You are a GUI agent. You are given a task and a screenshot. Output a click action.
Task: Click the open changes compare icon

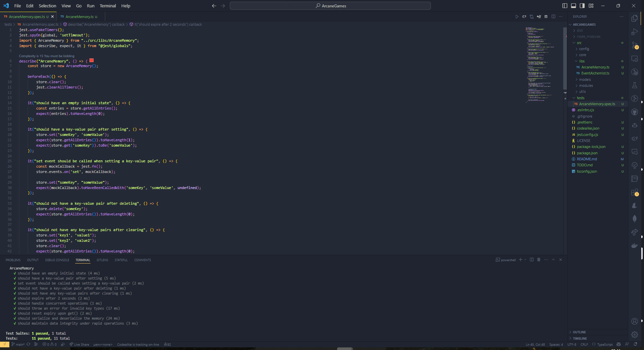coord(531,17)
